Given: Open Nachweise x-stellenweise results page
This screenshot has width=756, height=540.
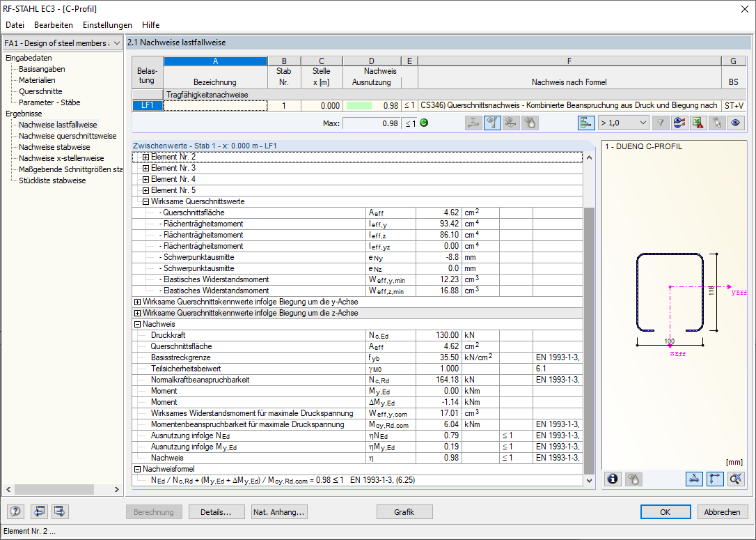Looking at the screenshot, I should (x=61, y=158).
